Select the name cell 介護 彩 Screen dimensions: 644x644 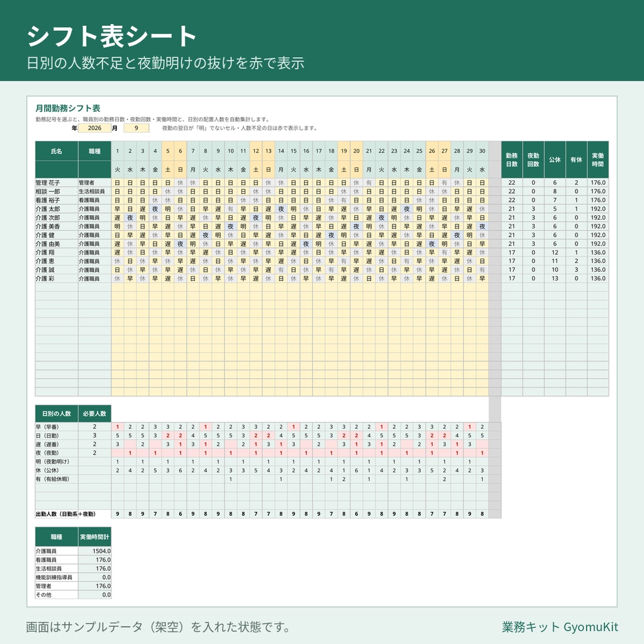(x=57, y=279)
